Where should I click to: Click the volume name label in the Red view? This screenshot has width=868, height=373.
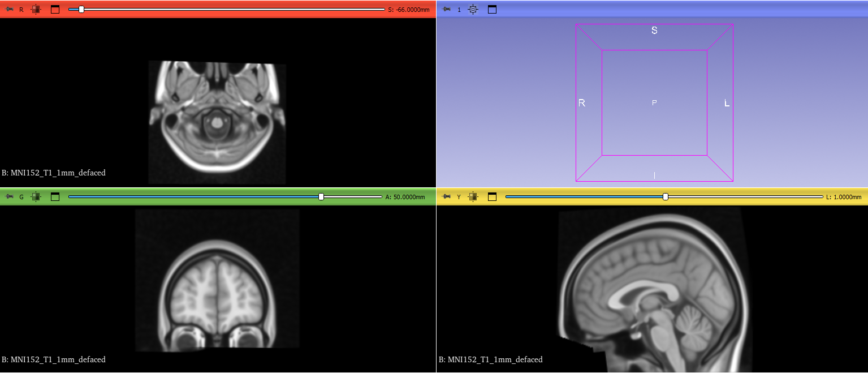pyautogui.click(x=54, y=173)
